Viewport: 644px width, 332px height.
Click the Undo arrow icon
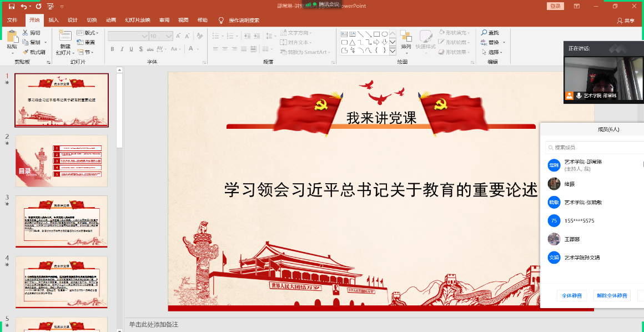[x=24, y=6]
